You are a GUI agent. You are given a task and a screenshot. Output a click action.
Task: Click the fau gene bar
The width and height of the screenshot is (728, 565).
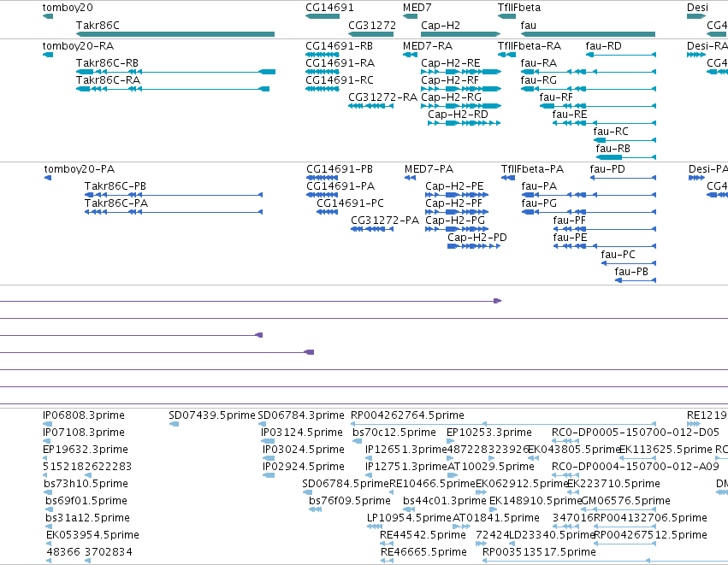589,34
